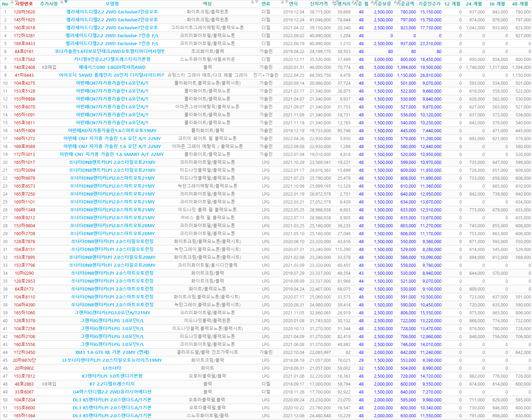Click descending sort arrow before 연식 header
532x420 pixels.
(286, 2)
